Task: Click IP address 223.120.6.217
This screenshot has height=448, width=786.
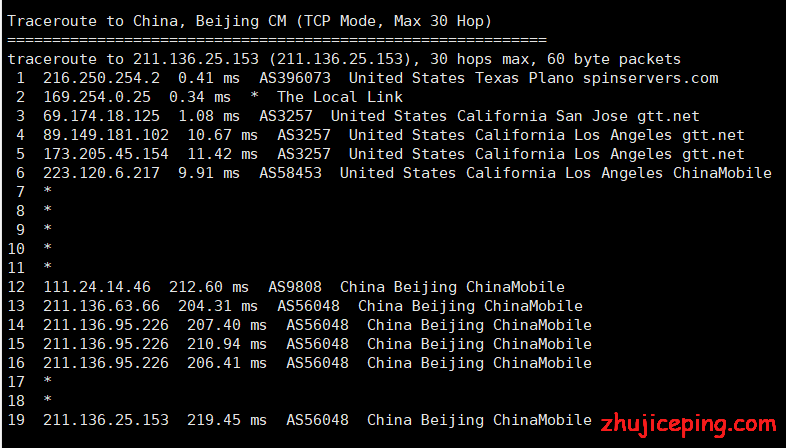Action: pos(101,173)
